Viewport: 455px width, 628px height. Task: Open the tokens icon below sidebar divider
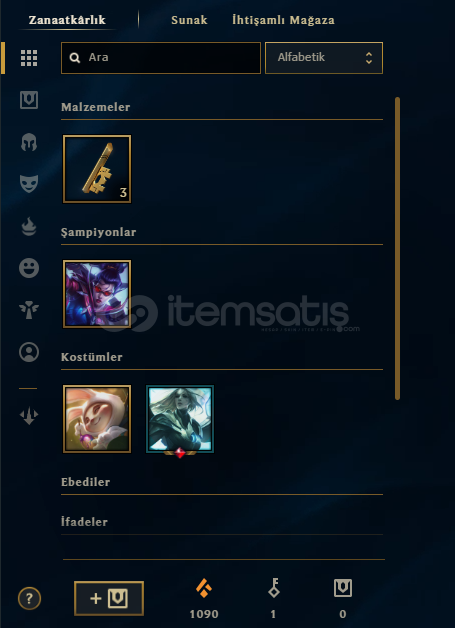point(29,416)
